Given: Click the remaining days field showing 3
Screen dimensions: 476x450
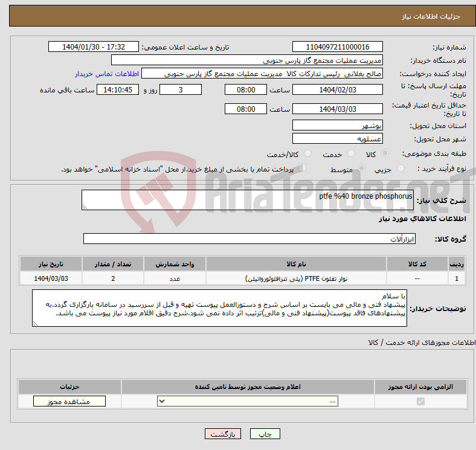Looking at the screenshot, I should tap(181, 89).
